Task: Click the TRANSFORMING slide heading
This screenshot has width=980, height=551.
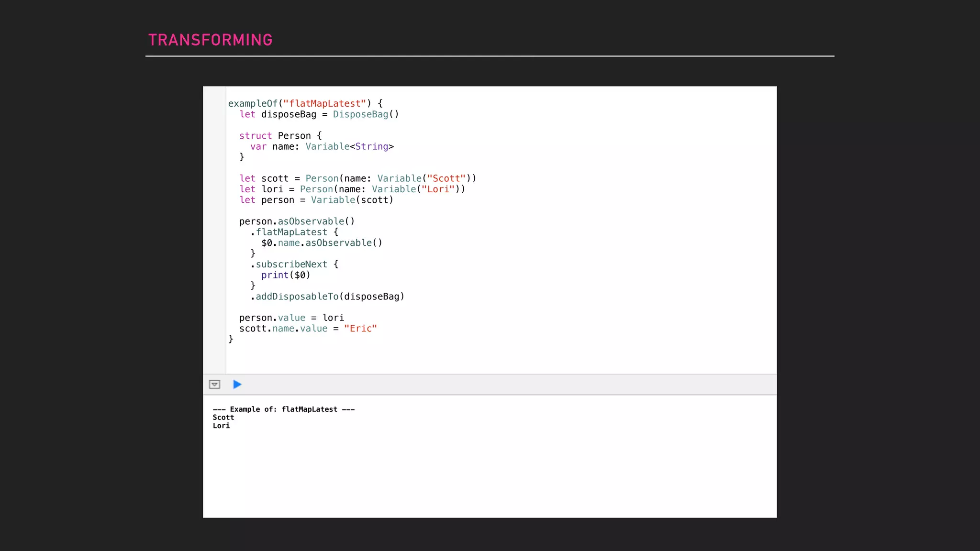Action: click(210, 40)
